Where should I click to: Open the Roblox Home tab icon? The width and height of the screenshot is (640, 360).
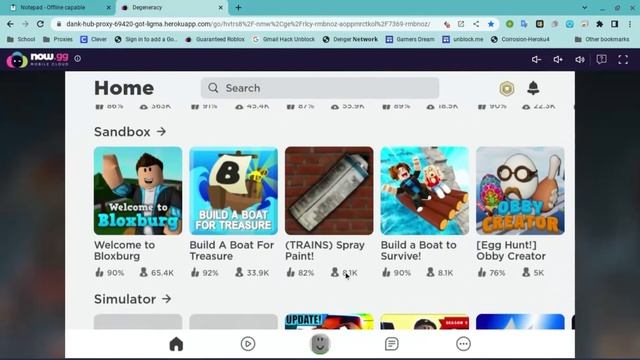click(x=176, y=344)
